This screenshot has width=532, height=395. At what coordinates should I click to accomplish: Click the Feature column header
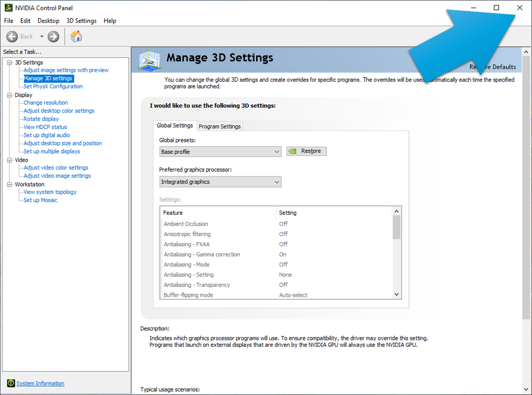coord(218,213)
